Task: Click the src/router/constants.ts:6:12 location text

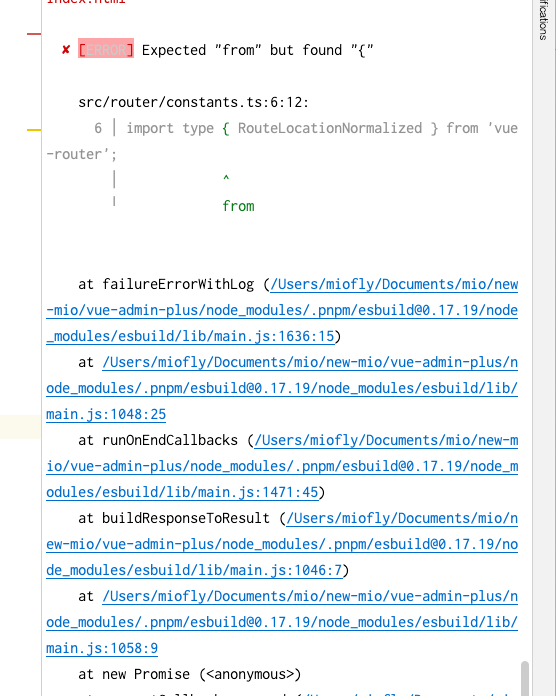Action: tap(193, 103)
